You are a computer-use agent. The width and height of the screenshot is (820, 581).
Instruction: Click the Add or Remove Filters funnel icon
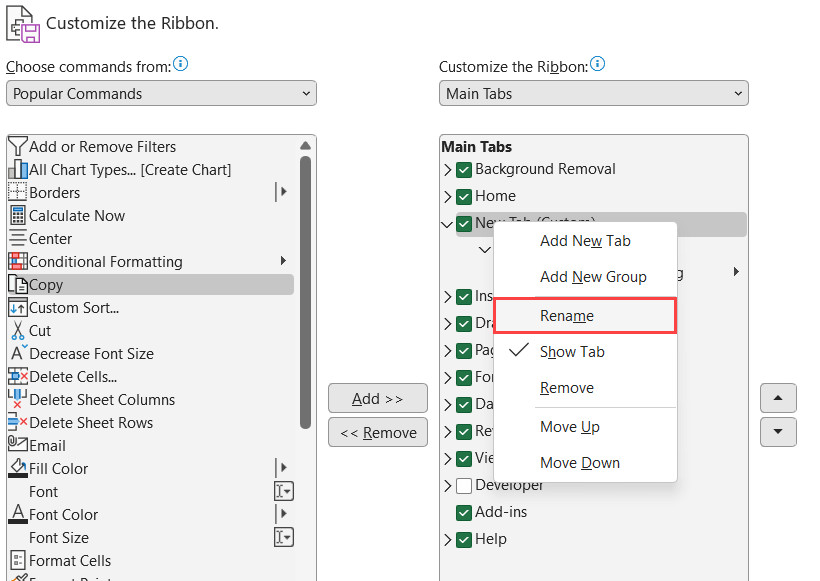pos(17,146)
